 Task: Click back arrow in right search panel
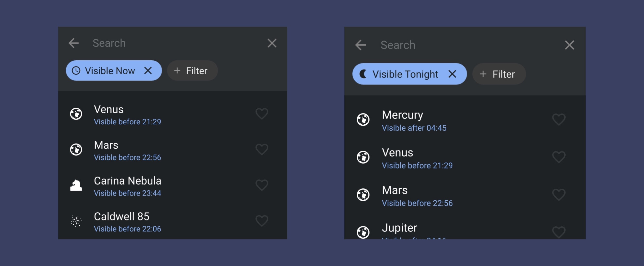coord(360,45)
